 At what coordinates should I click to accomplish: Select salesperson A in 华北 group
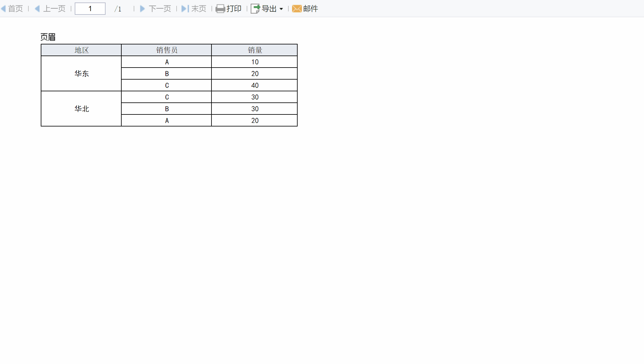click(166, 120)
